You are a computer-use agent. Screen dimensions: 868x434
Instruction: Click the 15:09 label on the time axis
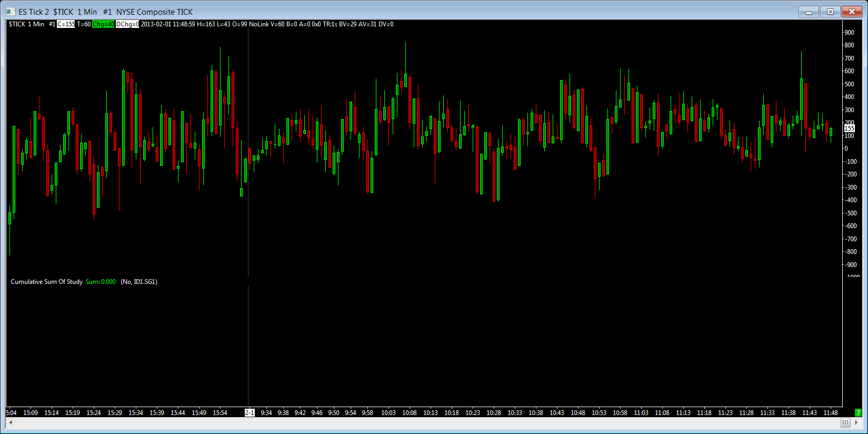click(x=31, y=413)
